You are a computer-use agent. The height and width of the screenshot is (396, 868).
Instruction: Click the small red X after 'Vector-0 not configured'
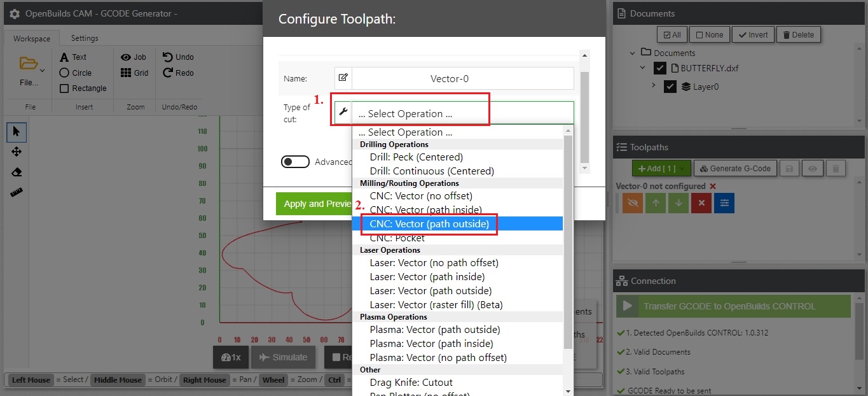[x=713, y=186]
